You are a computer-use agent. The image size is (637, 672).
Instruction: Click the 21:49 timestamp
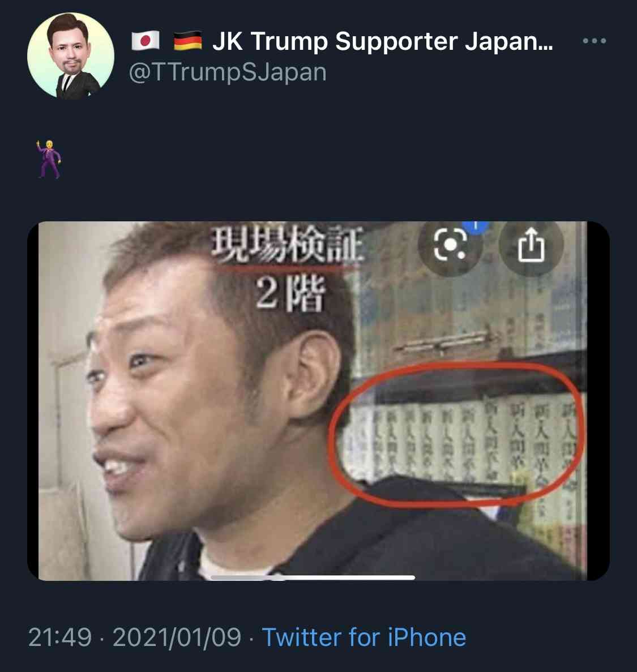click(60, 637)
